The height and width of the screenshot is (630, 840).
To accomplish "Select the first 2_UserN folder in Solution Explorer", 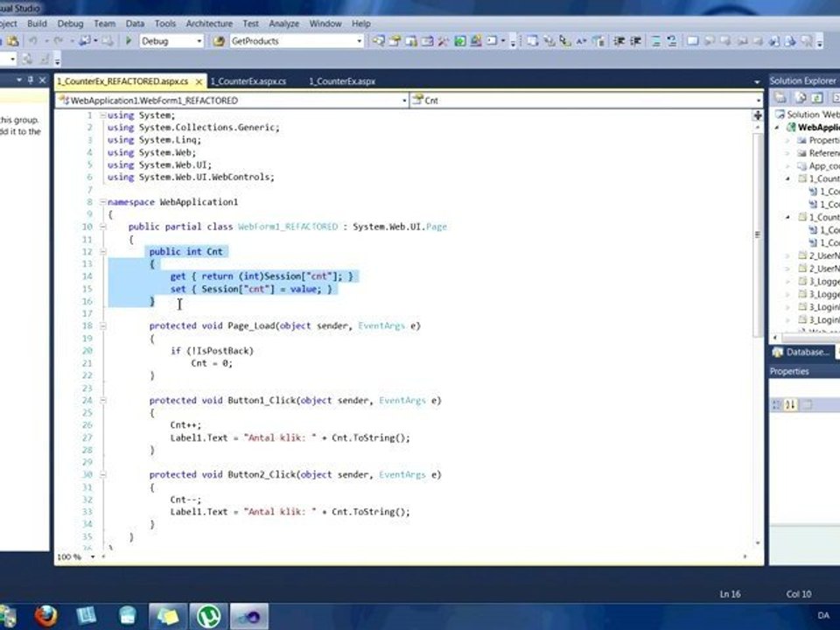I will pyautogui.click(x=820, y=255).
